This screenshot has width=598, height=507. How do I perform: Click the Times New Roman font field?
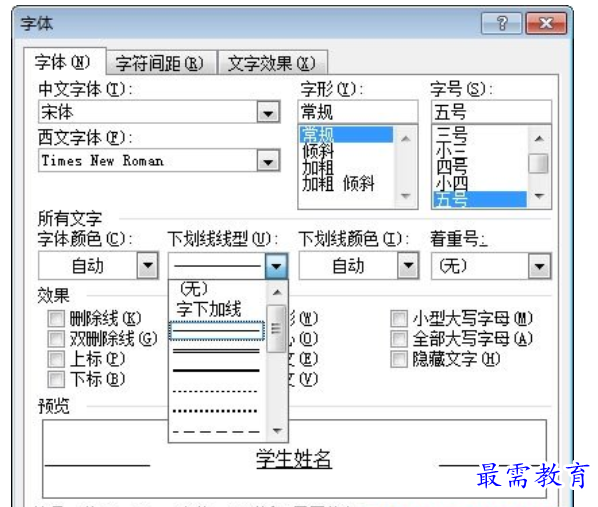(148, 161)
